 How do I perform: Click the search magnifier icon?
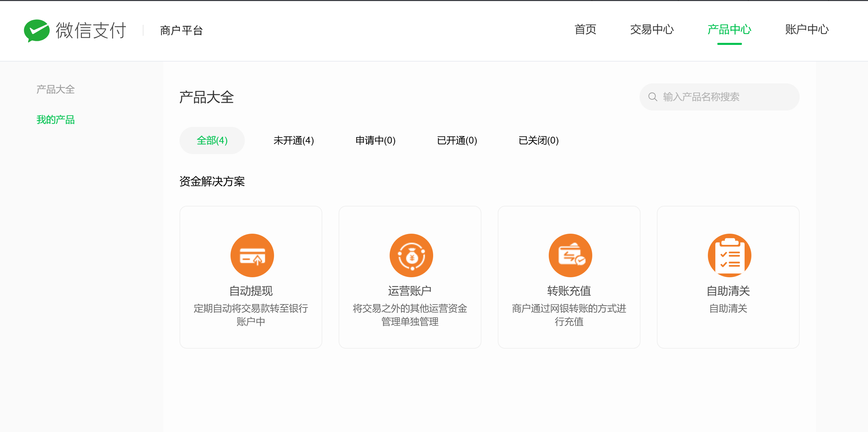point(652,97)
